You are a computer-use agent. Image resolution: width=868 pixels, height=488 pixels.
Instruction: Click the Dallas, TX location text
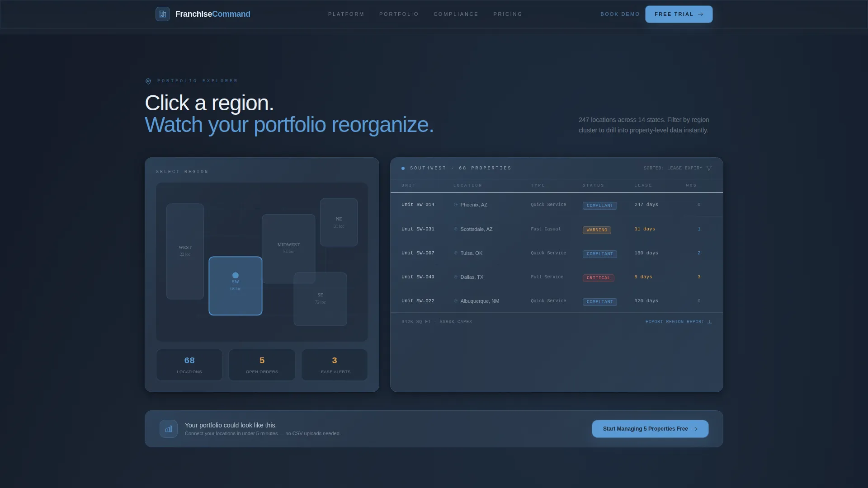(x=472, y=277)
